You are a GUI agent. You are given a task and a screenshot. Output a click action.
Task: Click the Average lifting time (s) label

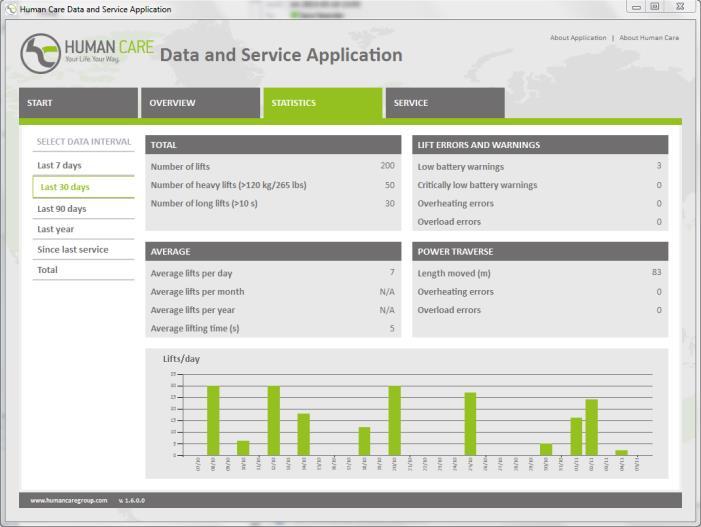pyautogui.click(x=195, y=329)
